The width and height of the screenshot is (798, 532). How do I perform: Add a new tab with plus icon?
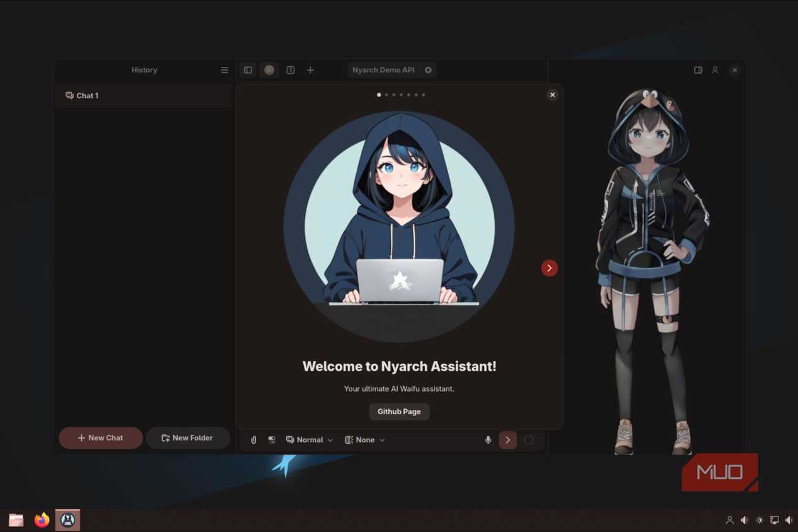click(x=310, y=70)
